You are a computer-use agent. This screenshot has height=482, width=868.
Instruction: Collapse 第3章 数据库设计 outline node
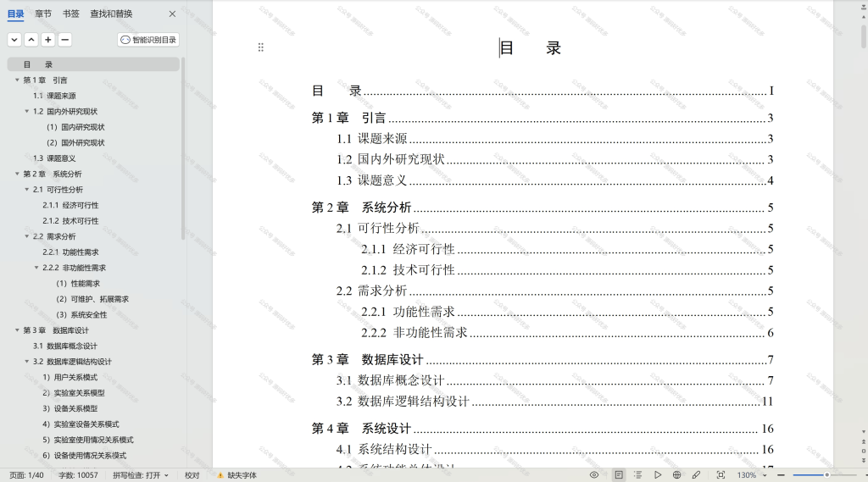[17, 330]
